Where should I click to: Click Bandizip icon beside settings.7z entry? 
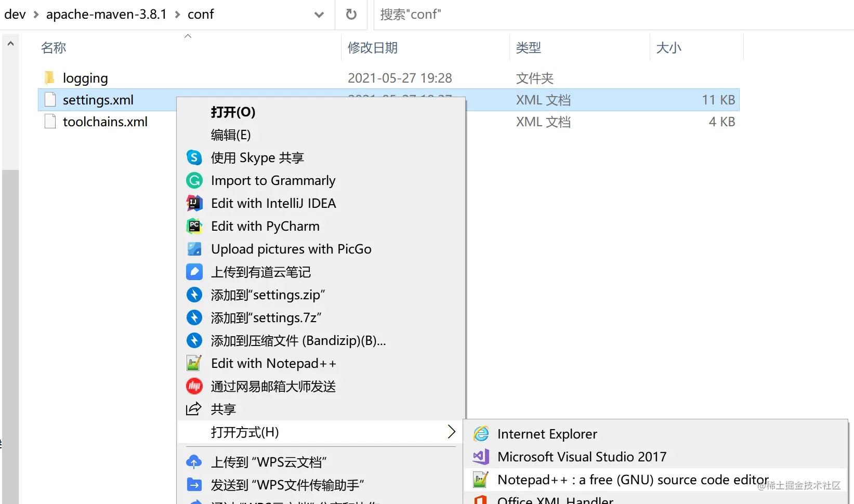(194, 317)
